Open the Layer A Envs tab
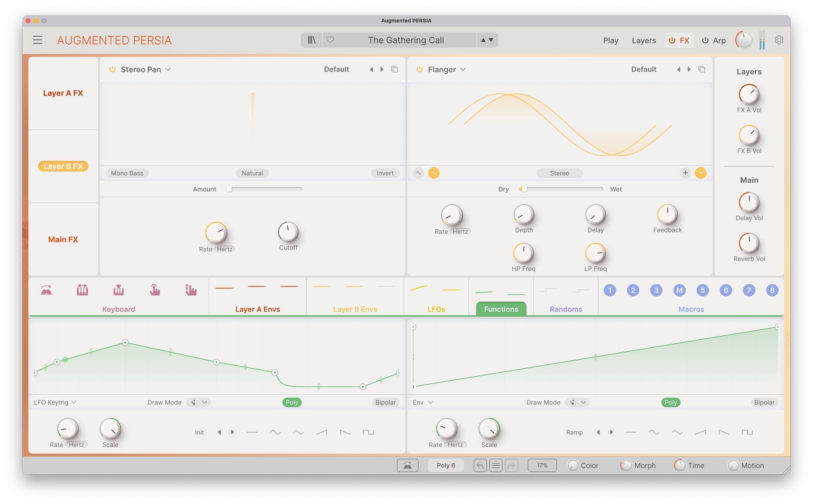The width and height of the screenshot is (813, 504). [257, 309]
